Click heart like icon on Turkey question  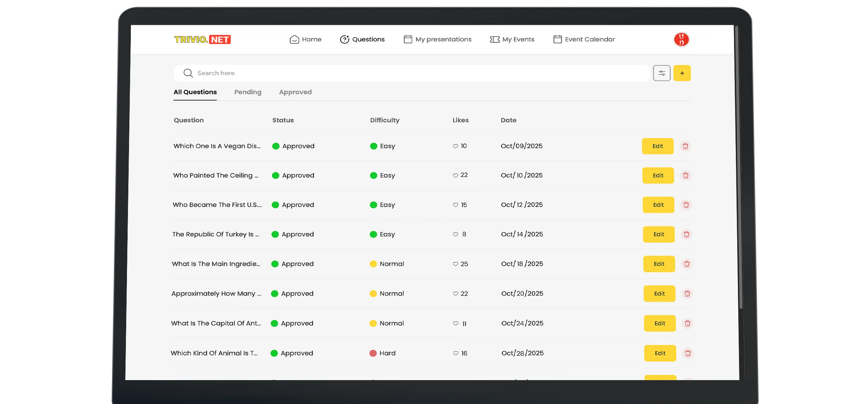(456, 234)
